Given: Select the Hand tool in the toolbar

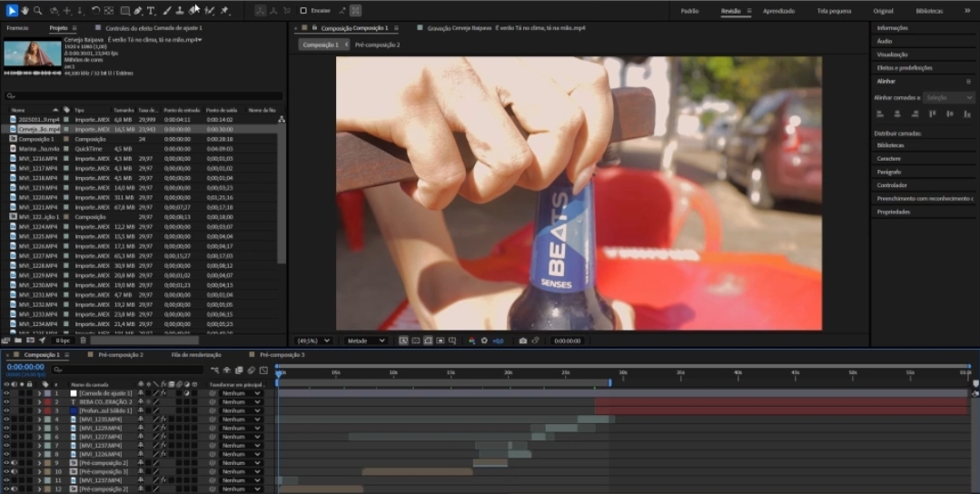Looking at the screenshot, I should (25, 11).
